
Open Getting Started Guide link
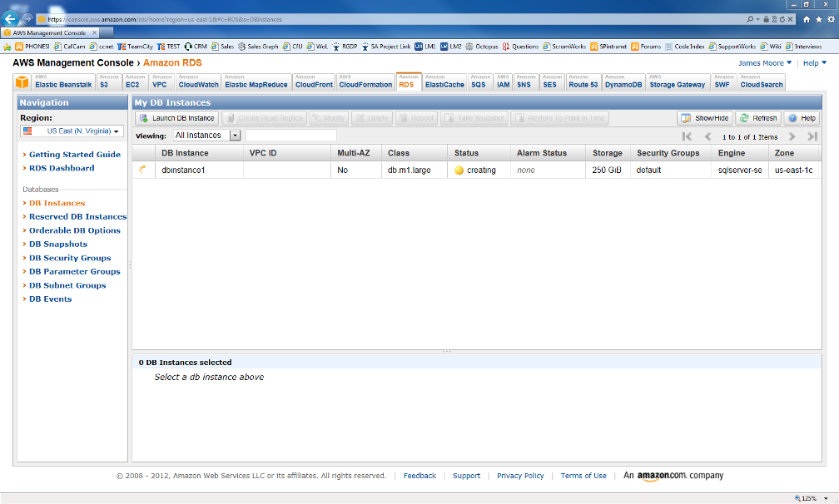(x=74, y=155)
